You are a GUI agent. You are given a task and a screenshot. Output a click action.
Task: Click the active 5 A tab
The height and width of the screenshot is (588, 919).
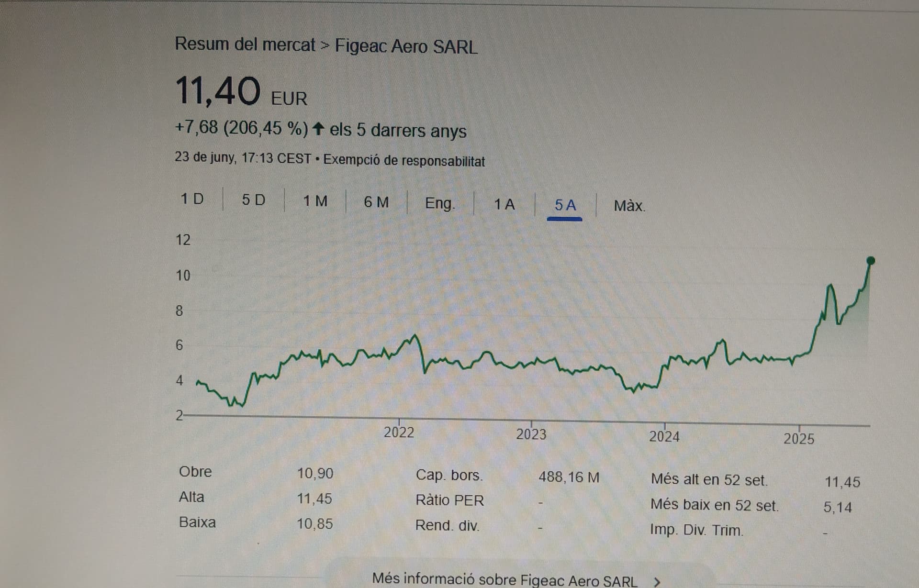point(565,205)
